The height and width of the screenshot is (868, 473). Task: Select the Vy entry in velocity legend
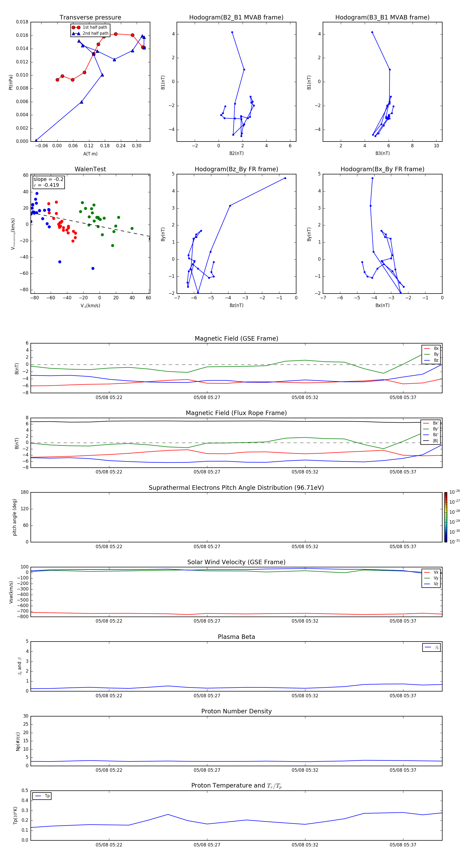[431, 578]
